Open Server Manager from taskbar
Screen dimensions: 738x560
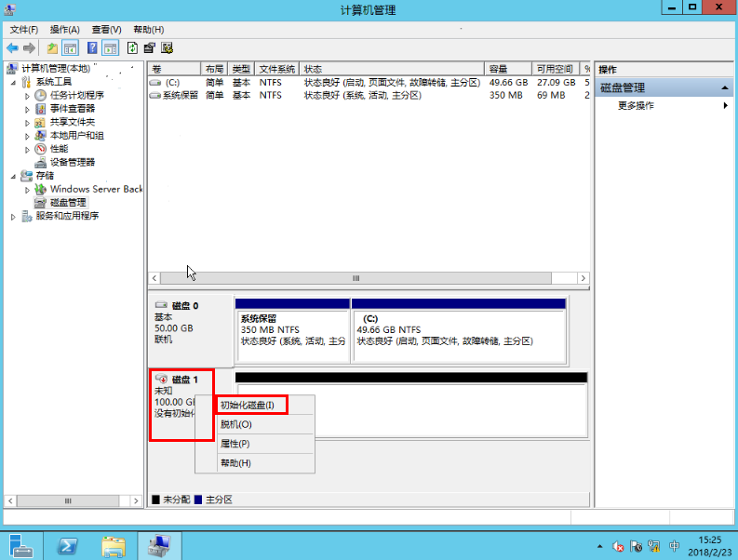coord(20,546)
